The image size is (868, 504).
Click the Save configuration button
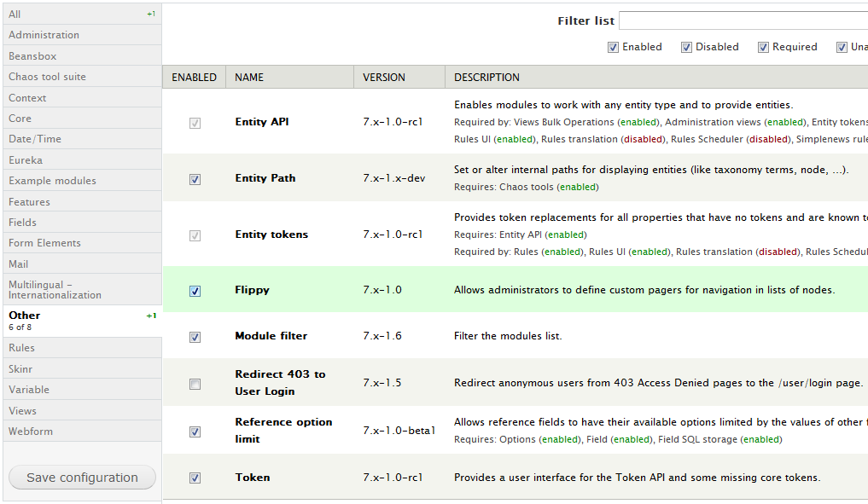point(82,478)
